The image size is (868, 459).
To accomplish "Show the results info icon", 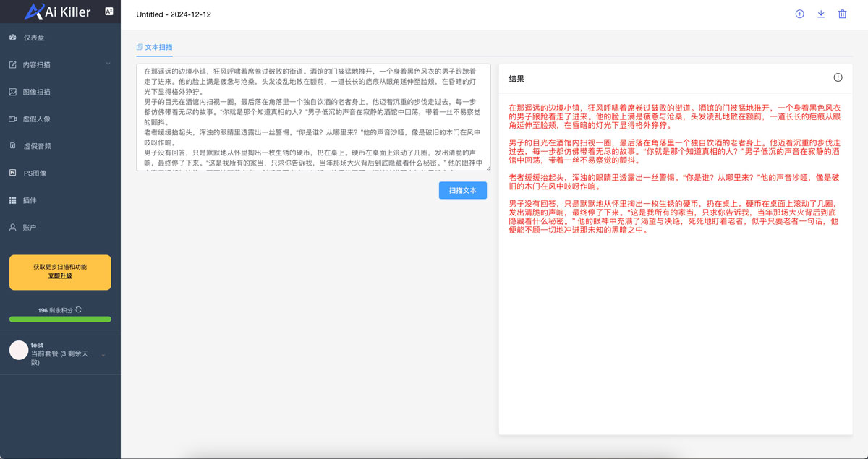I will (838, 78).
